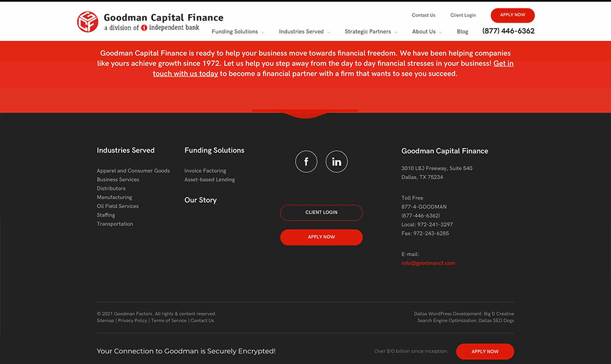Click the Our Story footer heading

point(200,200)
